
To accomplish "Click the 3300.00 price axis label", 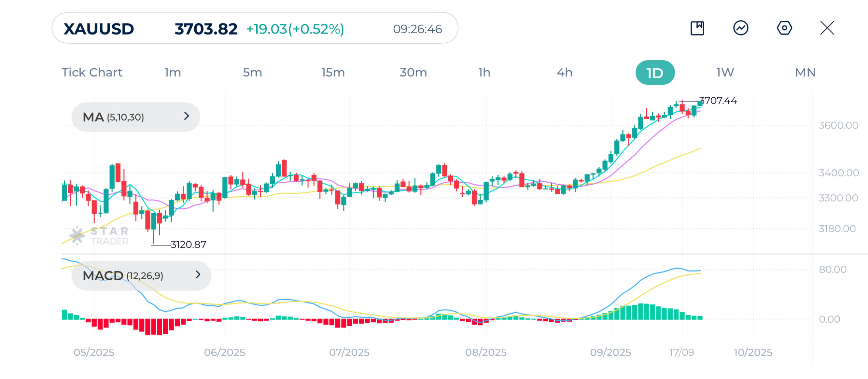I will (x=839, y=198).
